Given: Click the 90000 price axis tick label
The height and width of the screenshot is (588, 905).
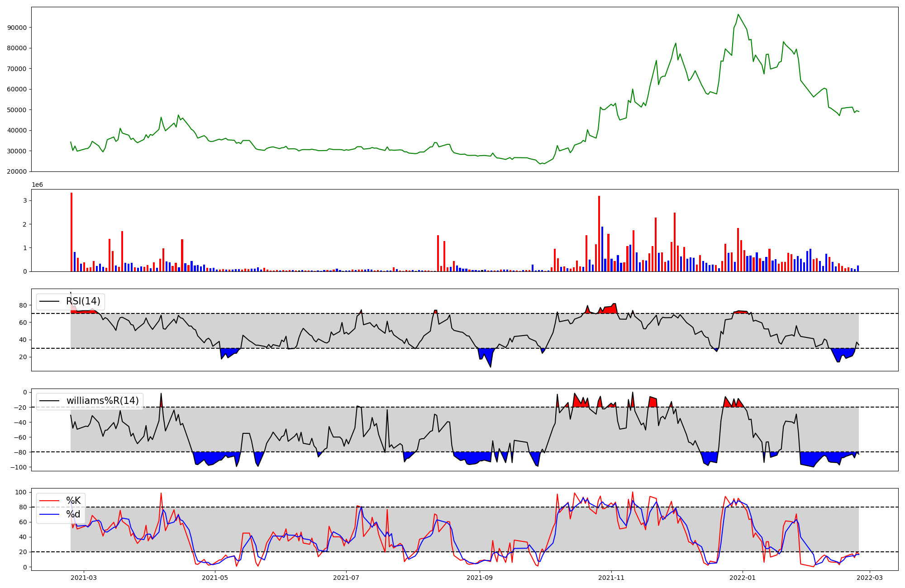Looking at the screenshot, I should [17, 28].
